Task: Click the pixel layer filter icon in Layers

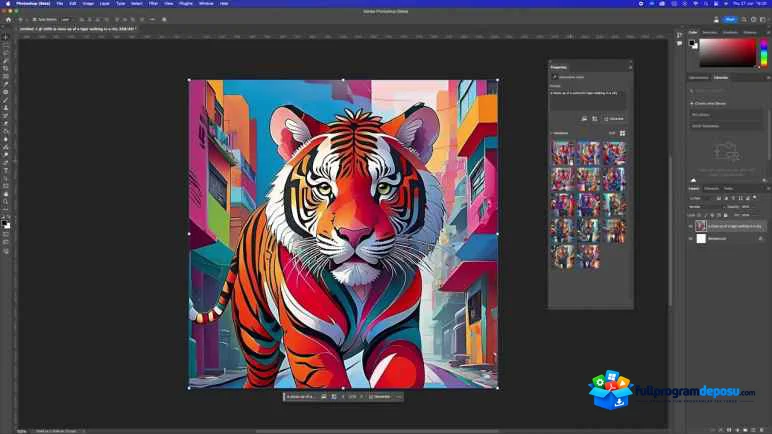Action: coord(718,198)
